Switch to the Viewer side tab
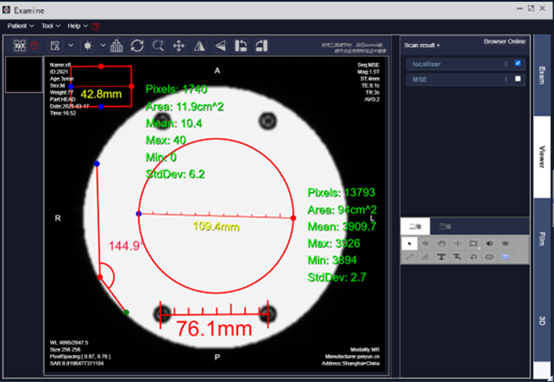The height and width of the screenshot is (382, 554). tap(542, 157)
